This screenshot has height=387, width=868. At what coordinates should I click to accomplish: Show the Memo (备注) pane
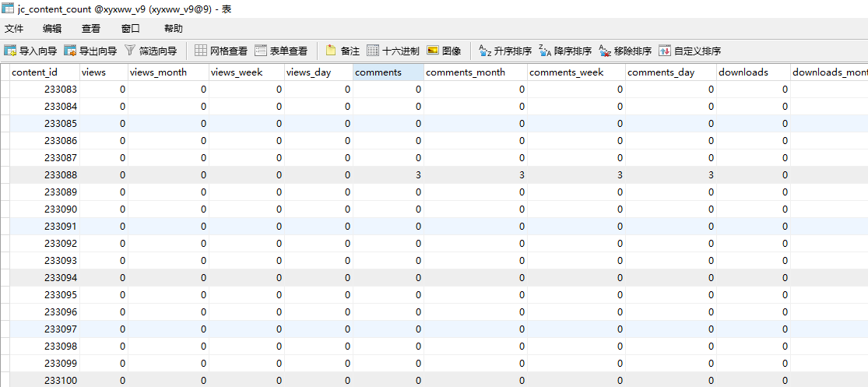pos(343,51)
